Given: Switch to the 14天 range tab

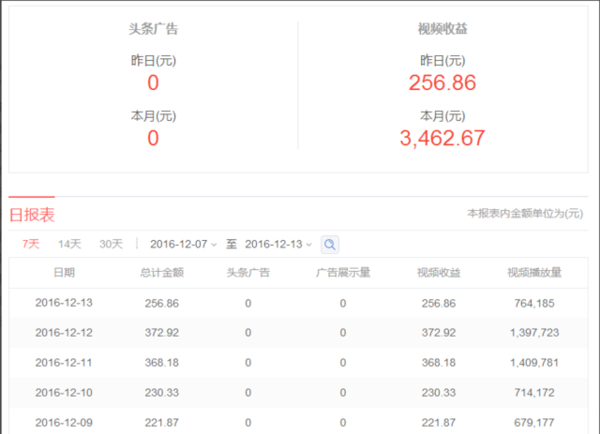Looking at the screenshot, I should click(70, 244).
